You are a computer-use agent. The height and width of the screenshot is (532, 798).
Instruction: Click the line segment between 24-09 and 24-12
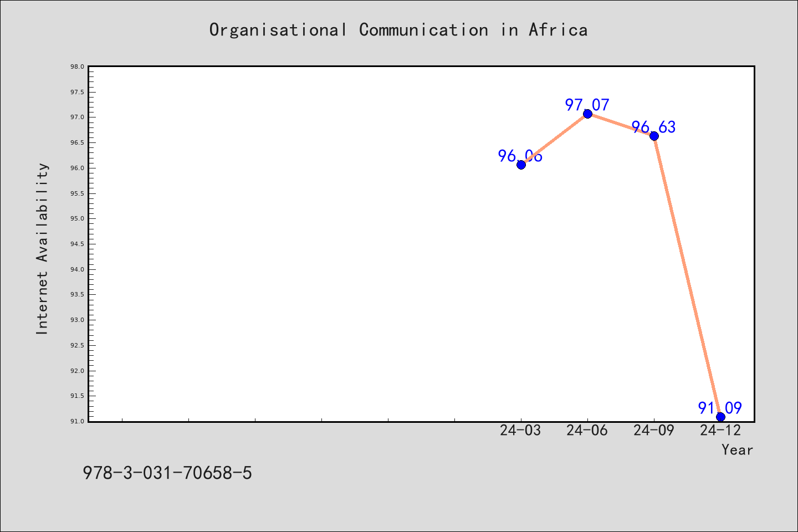pos(687,276)
